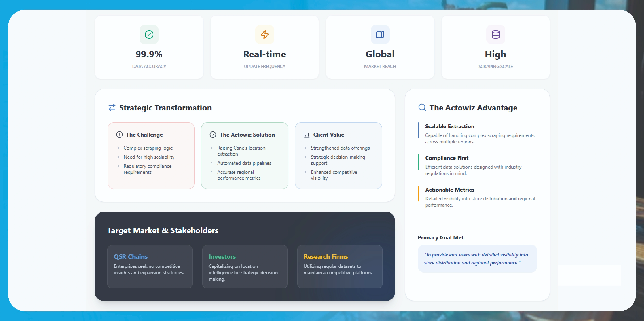Click the Raising Cane's location extraction item
Screen dimensions: 644x321
[x=241, y=151]
